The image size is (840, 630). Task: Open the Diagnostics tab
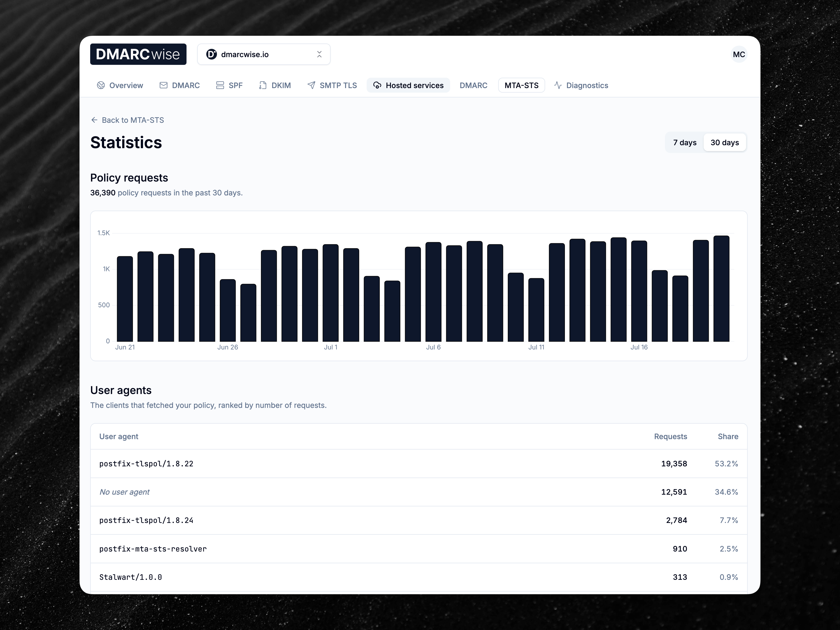point(581,85)
